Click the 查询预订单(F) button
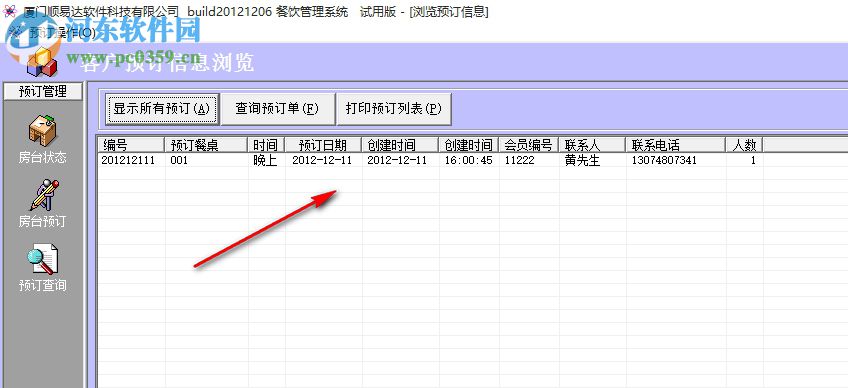848x388 pixels. (277, 108)
